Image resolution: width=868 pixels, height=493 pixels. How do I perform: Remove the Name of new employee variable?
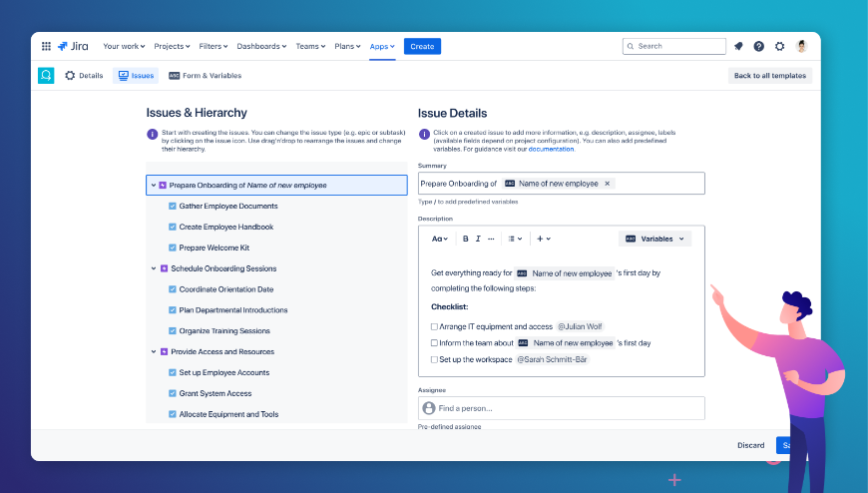pyautogui.click(x=607, y=184)
